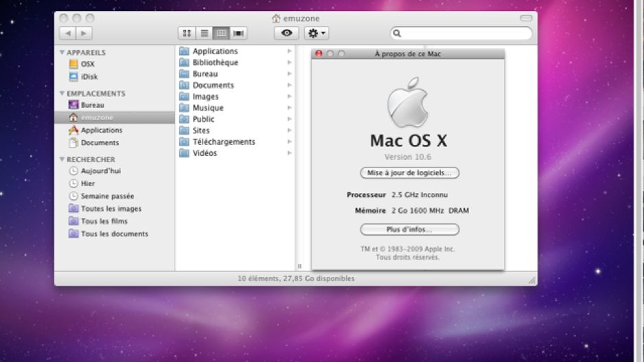Viewport: 644px width, 362px height.
Task: Show Semaine passée search in sidebar
Action: click(115, 196)
